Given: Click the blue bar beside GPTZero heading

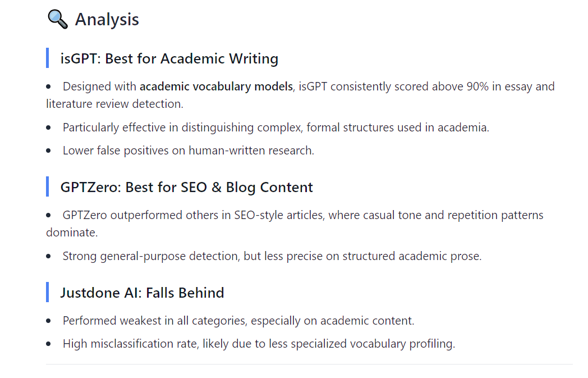Looking at the screenshot, I should 48,187.
